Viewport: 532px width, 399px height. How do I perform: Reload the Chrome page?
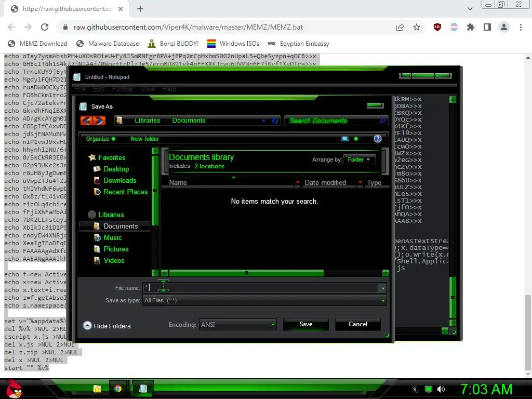pyautogui.click(x=45, y=27)
